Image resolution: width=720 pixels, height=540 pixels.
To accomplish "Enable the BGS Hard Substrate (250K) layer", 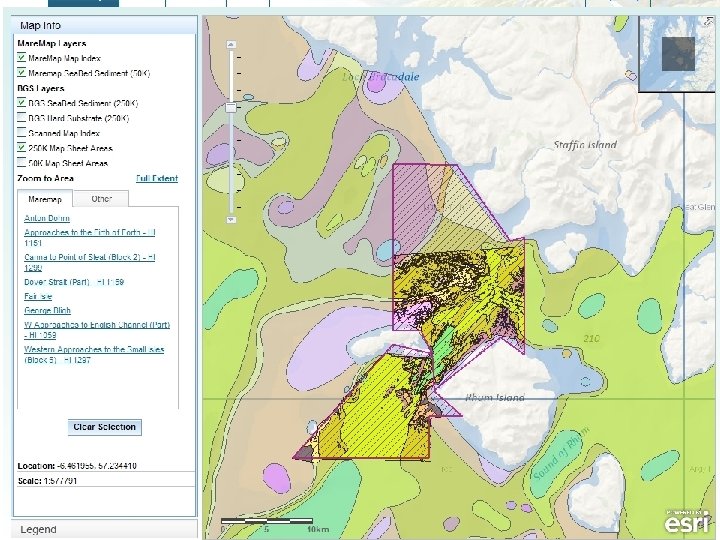I will 21,118.
